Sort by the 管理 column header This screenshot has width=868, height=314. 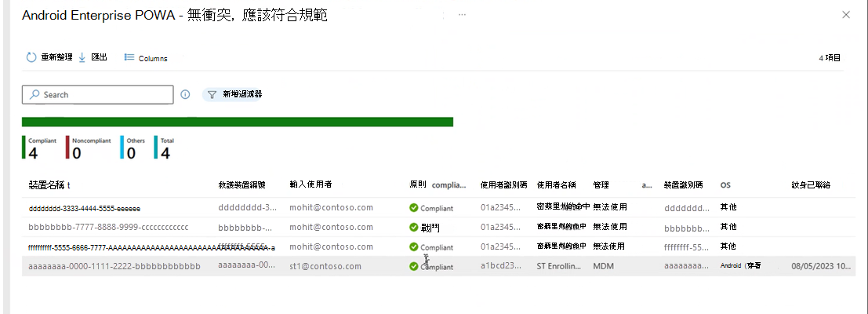pyautogui.click(x=601, y=185)
